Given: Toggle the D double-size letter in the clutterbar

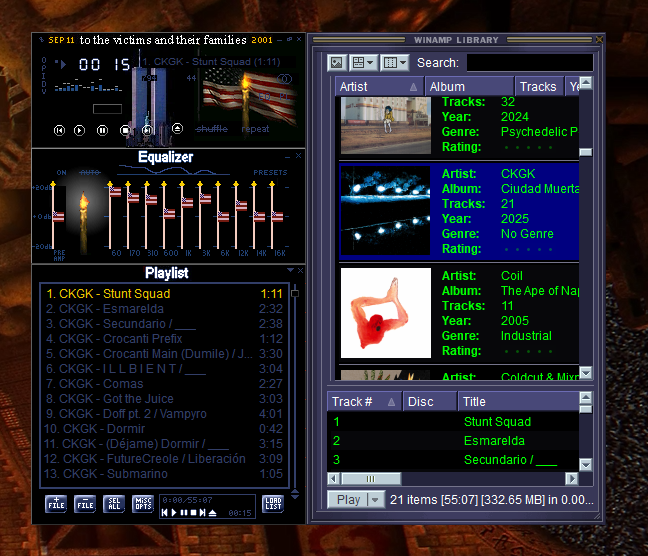Looking at the screenshot, I should coord(44,83).
